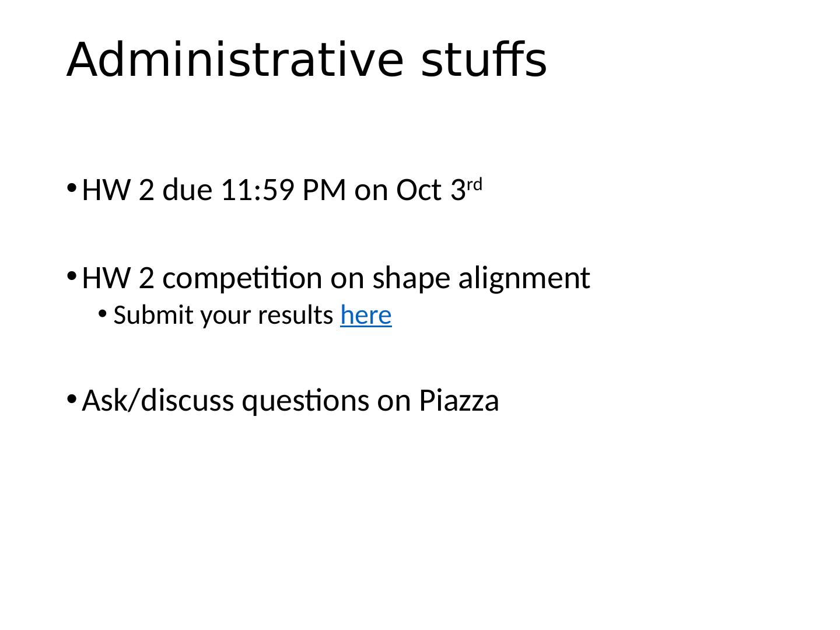Click the sub-bullet marker before "Submit"
The image size is (840, 630).
(102, 314)
